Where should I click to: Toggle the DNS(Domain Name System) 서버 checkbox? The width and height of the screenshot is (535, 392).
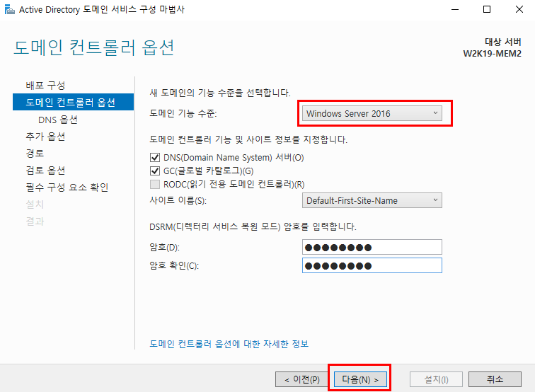[x=155, y=157]
